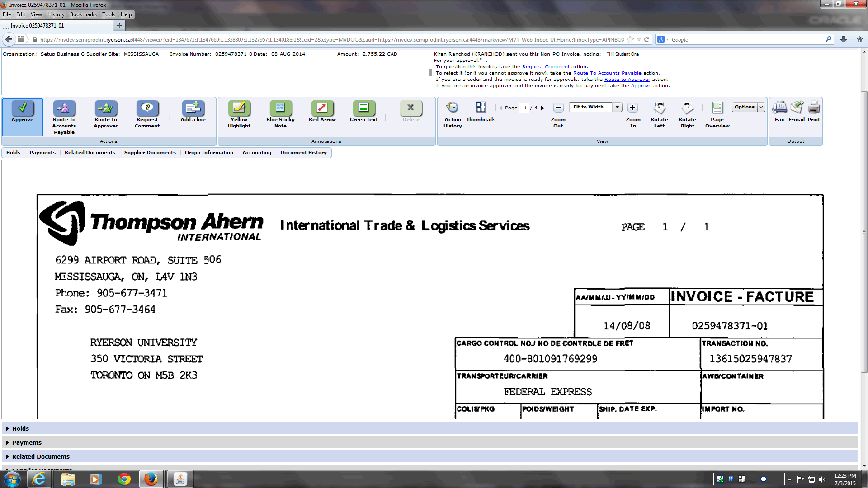Screen dimensions: 868x488
Task: Click the Add a line icon
Action: click(193, 108)
